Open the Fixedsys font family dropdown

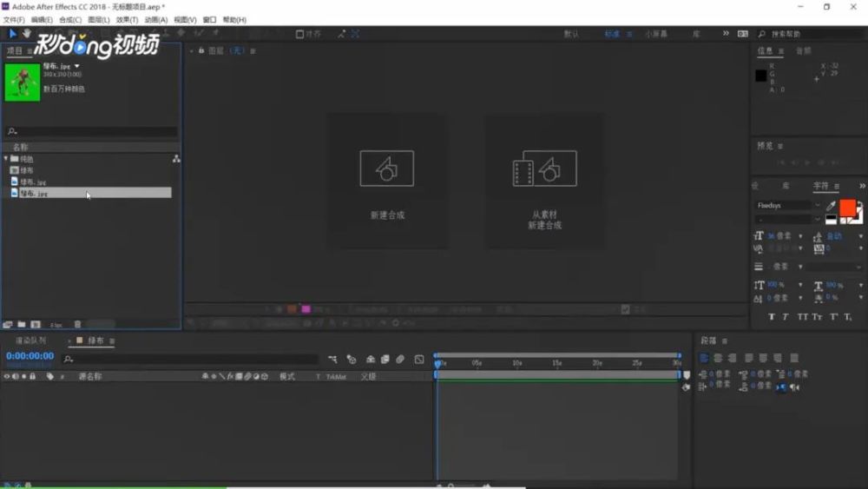[817, 206]
